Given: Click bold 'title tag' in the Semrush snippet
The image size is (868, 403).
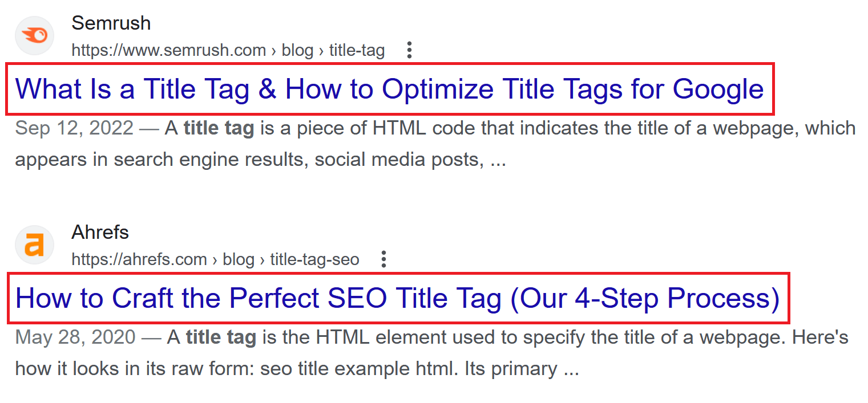Looking at the screenshot, I should click(219, 128).
